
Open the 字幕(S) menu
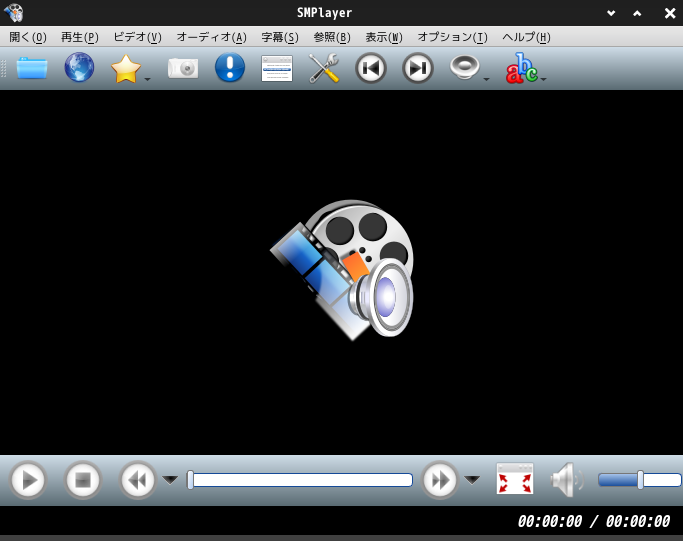pyautogui.click(x=280, y=37)
